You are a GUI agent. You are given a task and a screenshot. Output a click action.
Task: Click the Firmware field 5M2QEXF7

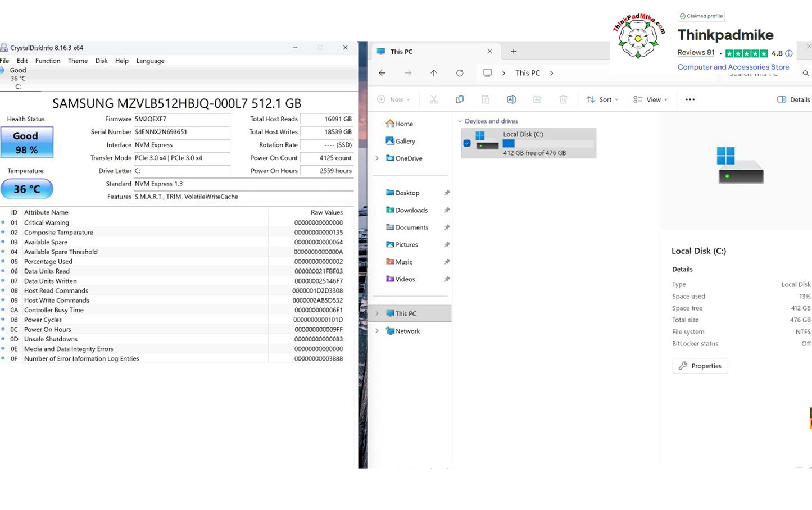[x=182, y=119]
